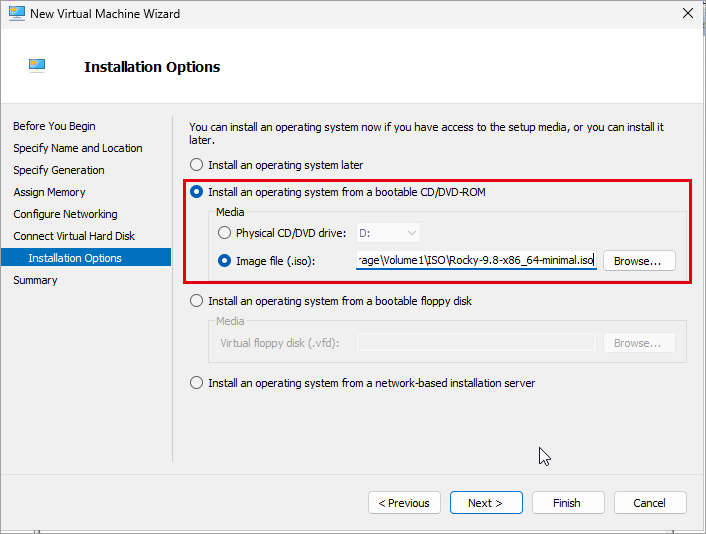Open the D: drive dropdown
The image size is (706, 534).
click(388, 233)
